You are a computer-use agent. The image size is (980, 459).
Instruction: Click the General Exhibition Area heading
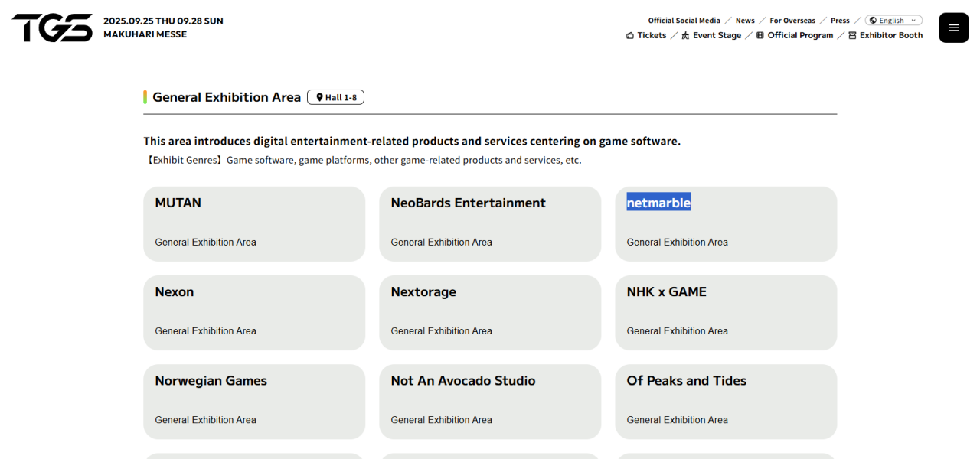pyautogui.click(x=227, y=97)
